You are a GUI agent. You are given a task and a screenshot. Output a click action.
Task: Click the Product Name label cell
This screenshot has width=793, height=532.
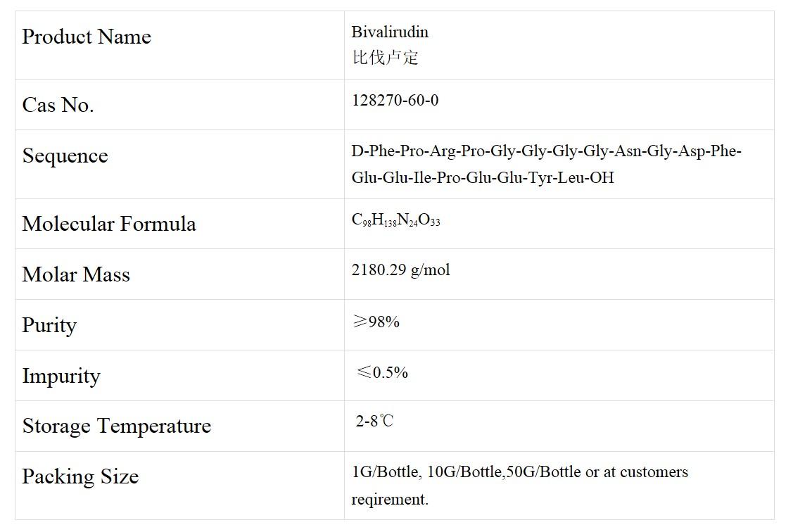(87, 37)
